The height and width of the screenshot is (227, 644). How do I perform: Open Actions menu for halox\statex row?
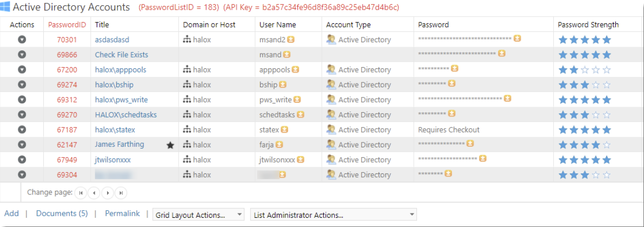pos(22,129)
